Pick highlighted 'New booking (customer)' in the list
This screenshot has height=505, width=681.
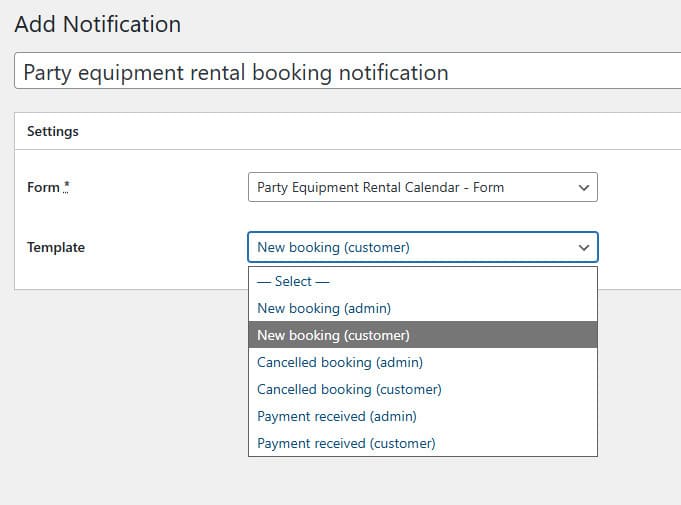tap(333, 335)
